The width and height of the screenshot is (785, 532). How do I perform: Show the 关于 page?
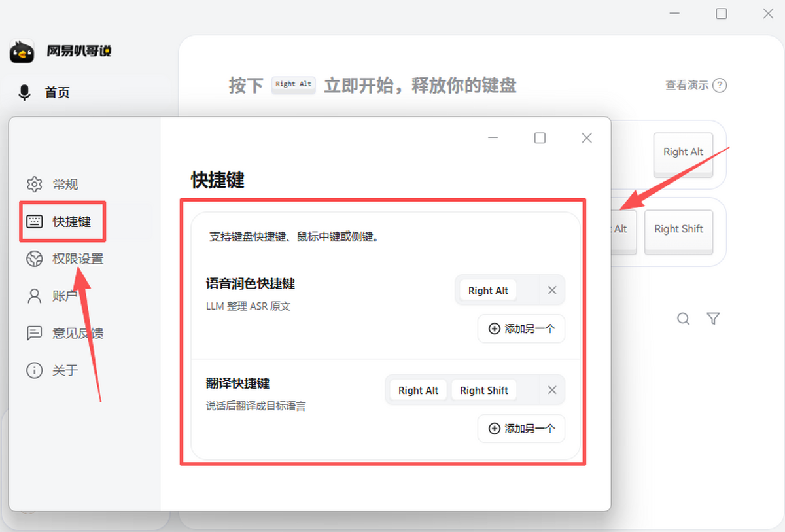pos(52,370)
